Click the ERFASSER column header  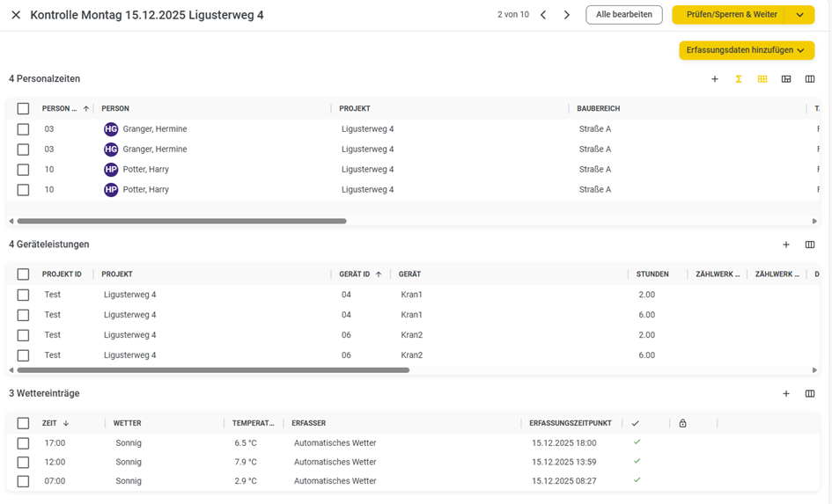coord(309,423)
